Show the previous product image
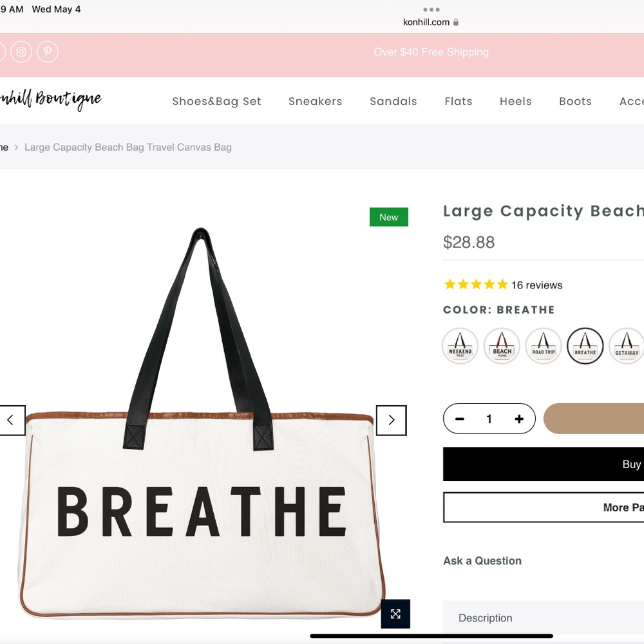 (x=11, y=420)
